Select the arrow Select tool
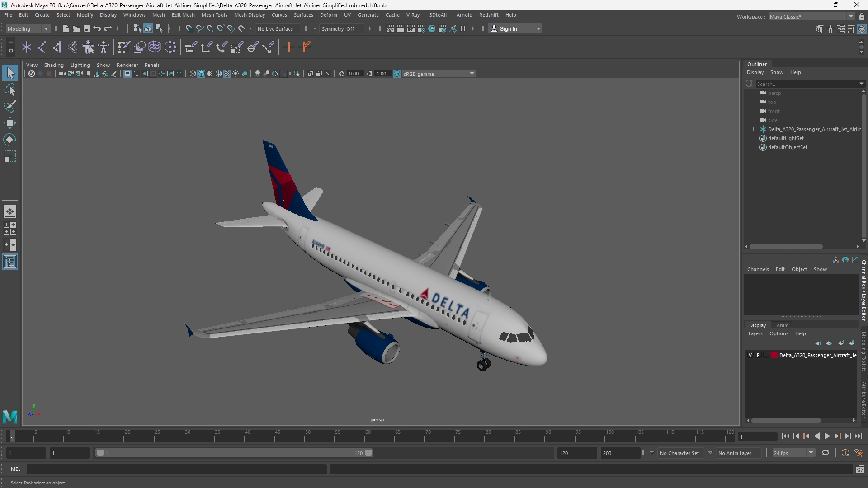This screenshot has width=868, height=488. [10, 73]
